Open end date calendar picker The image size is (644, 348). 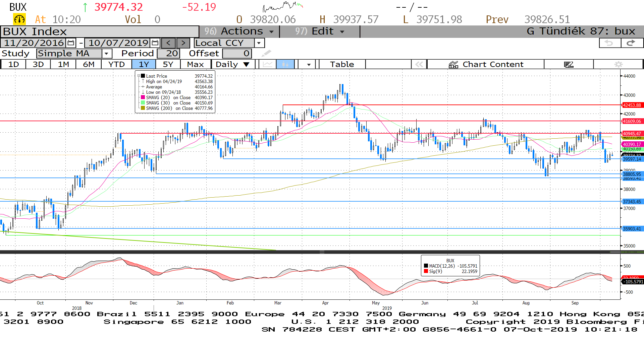pos(155,43)
